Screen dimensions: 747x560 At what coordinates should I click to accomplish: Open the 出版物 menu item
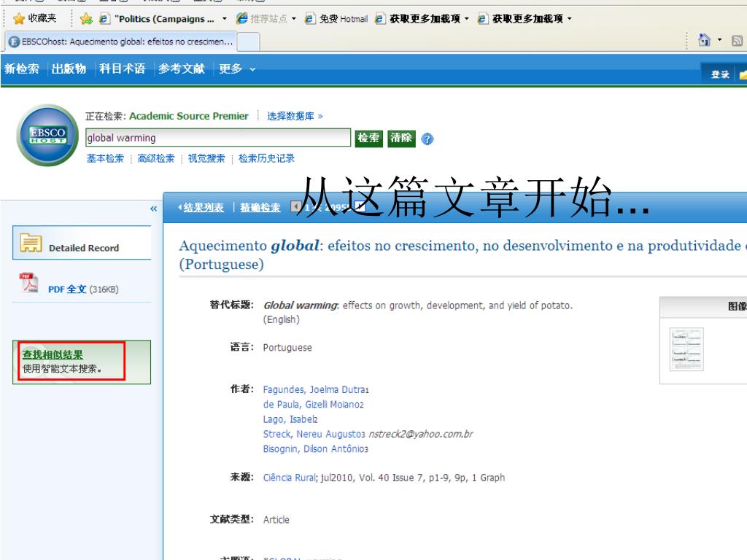(x=69, y=69)
